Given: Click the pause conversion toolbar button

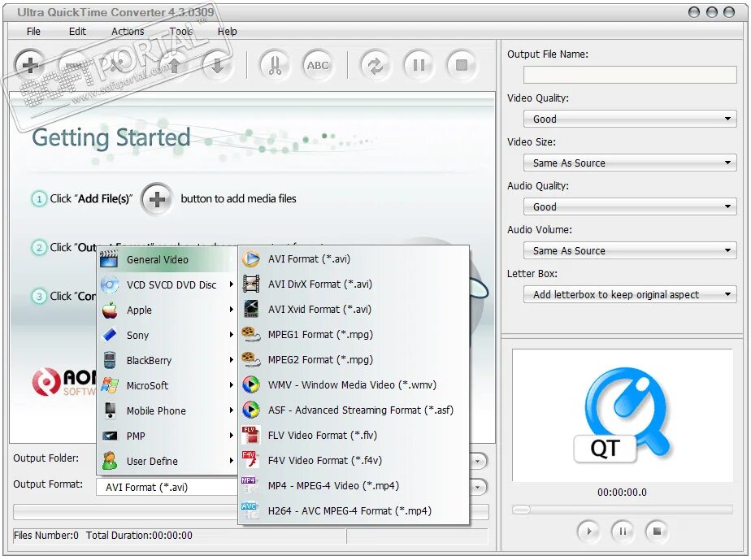Looking at the screenshot, I should (419, 65).
